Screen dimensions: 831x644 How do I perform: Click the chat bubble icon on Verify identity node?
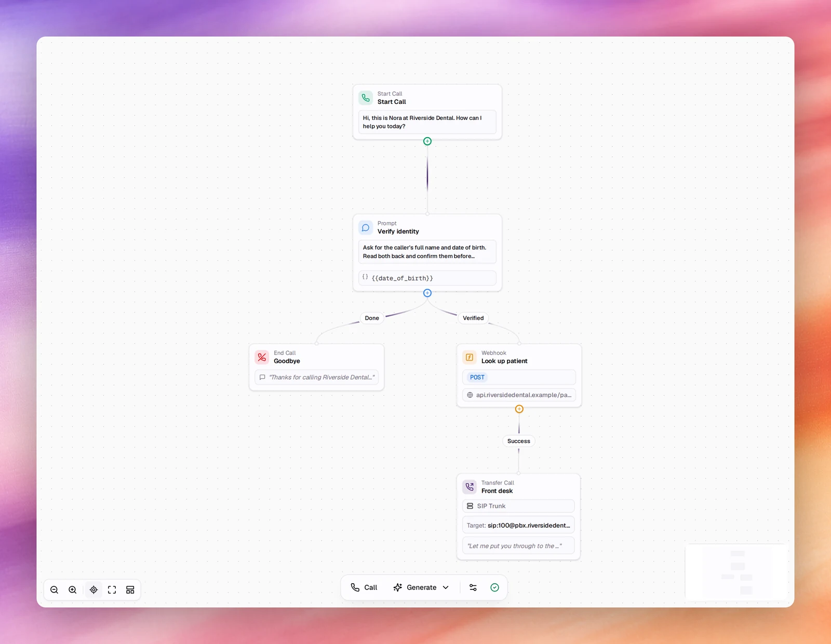pyautogui.click(x=366, y=227)
